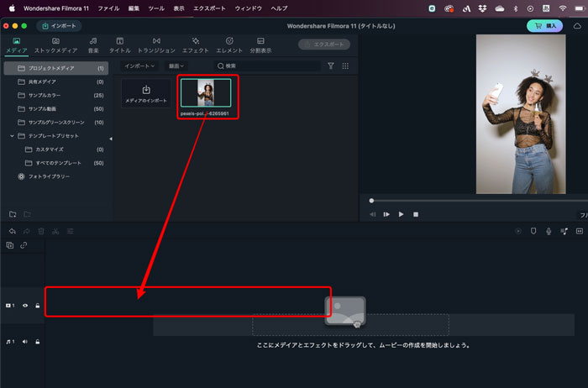Click the Wi-Fi icon in menu bar
This screenshot has width=588, height=388.
pyautogui.click(x=563, y=8)
